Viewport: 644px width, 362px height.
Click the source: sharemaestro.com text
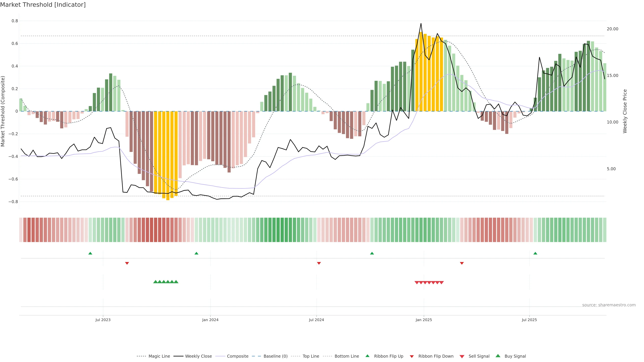(609, 305)
